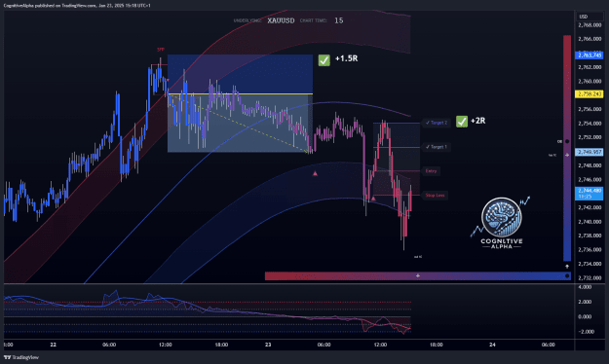Click the OB dot on the vertical gradient bar
Image resolution: width=609 pixels, height=364 pixels.
pyautogui.click(x=567, y=141)
